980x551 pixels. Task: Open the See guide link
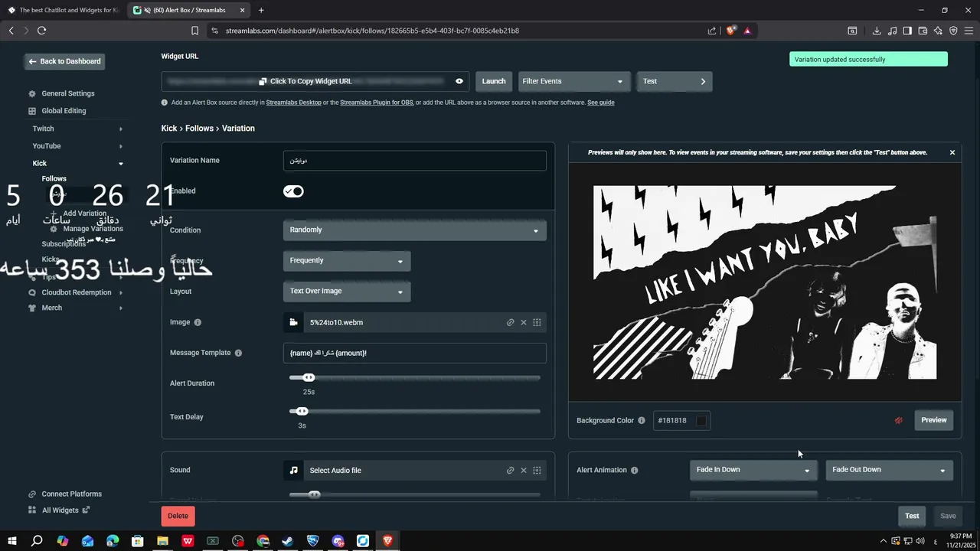(x=601, y=103)
